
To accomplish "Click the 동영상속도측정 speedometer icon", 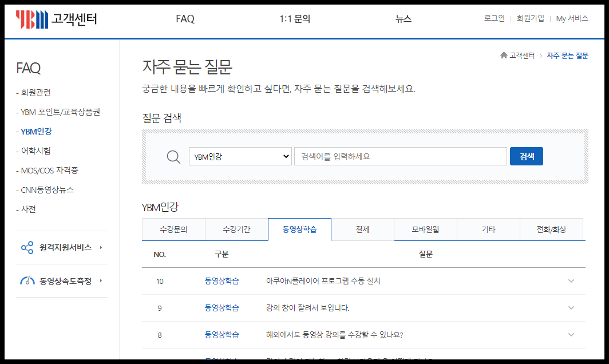I will [27, 280].
